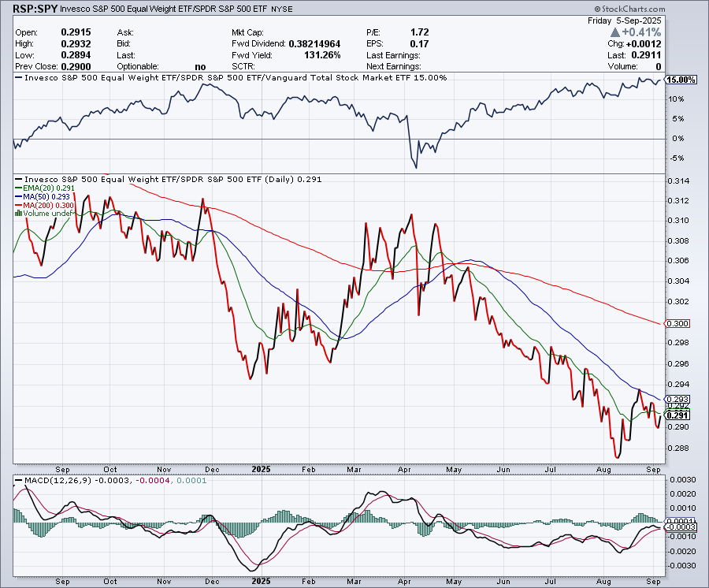Click the MA(200) 0.300 legend entry

(44, 206)
